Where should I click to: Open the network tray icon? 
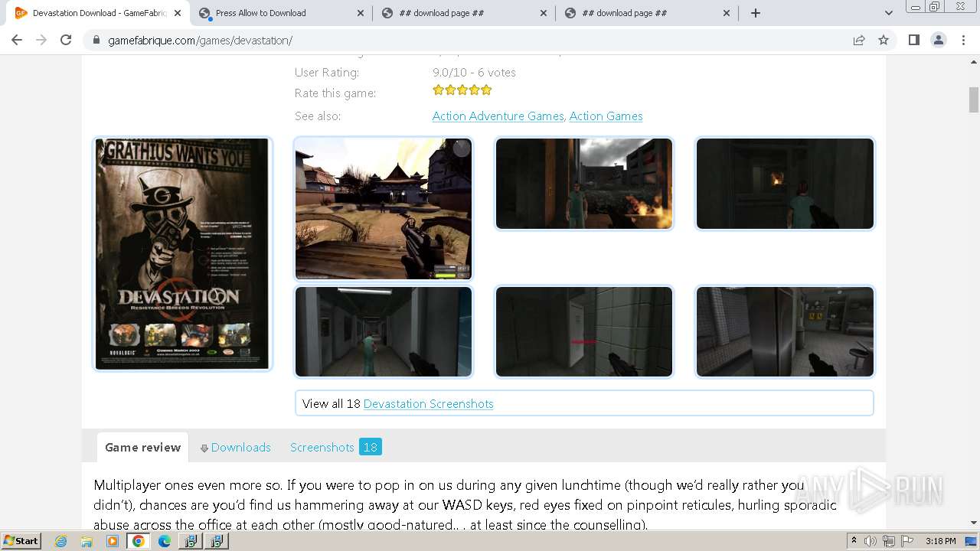point(889,541)
